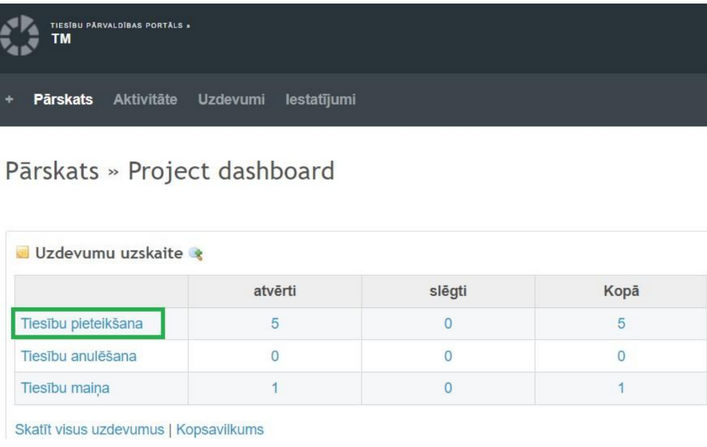Open the Tiesību pieteikšana tracker link
This screenshot has height=447, width=707.
click(82, 324)
